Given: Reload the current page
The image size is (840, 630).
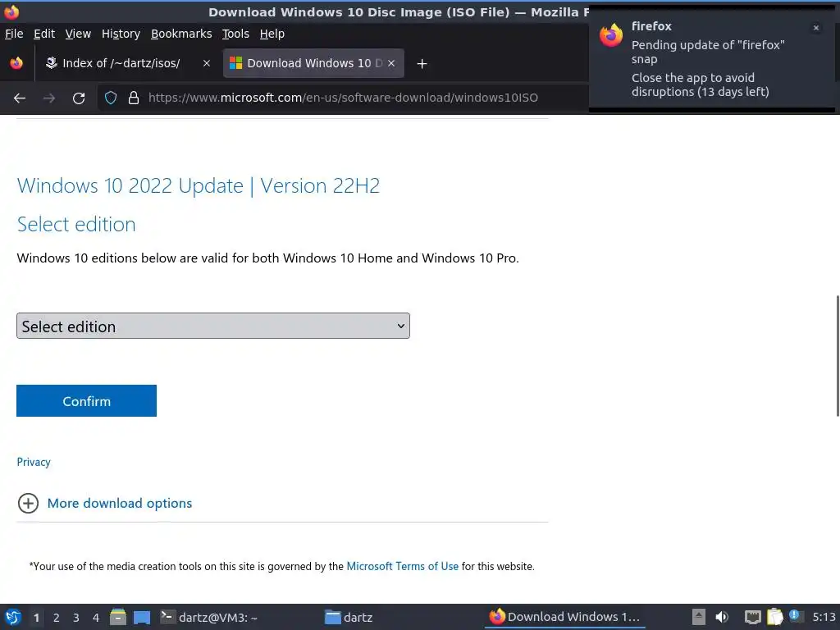Looking at the screenshot, I should pos(79,98).
